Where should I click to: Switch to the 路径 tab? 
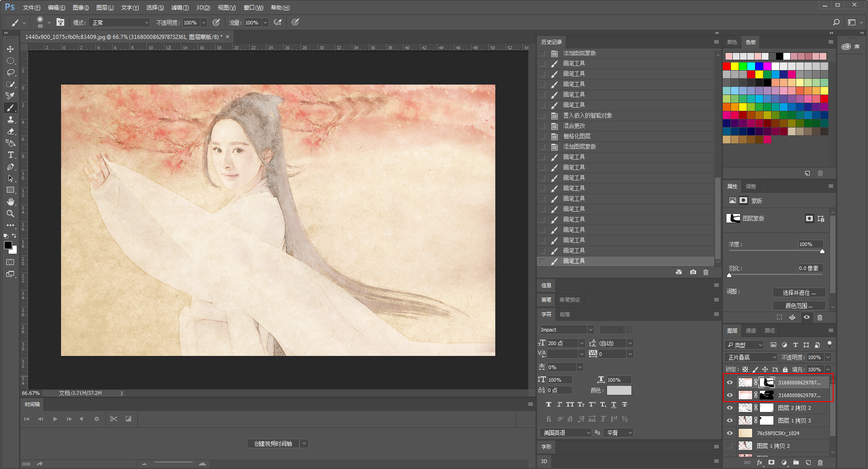[x=770, y=331]
